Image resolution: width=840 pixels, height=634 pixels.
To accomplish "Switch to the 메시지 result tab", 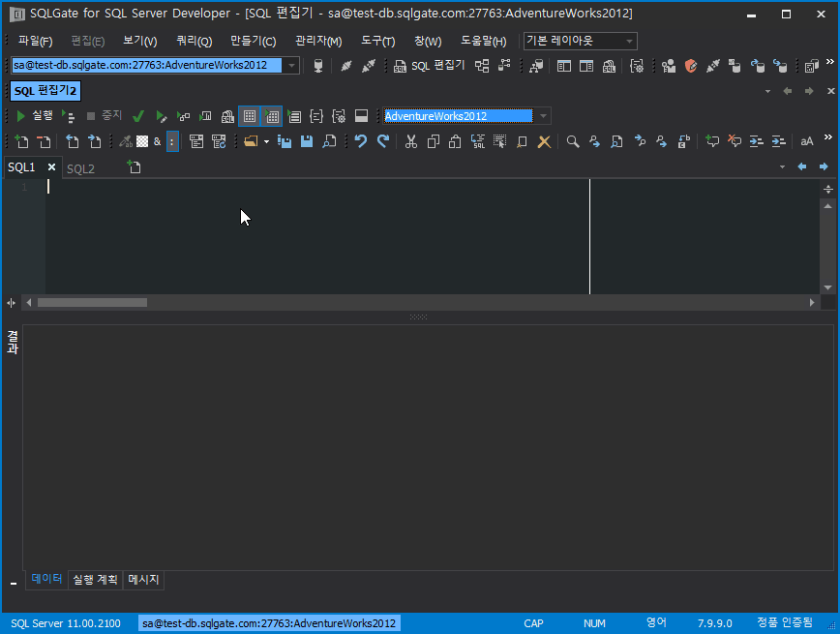I will (143, 580).
